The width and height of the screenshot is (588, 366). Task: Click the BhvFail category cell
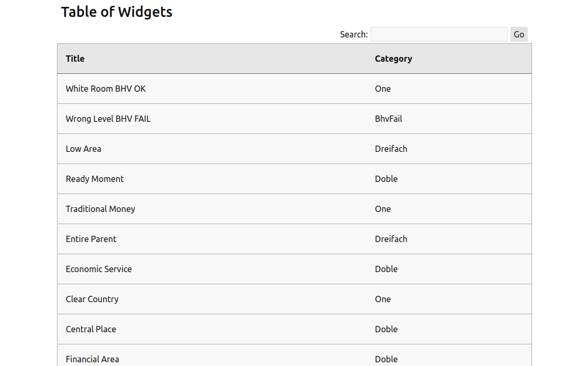click(388, 119)
